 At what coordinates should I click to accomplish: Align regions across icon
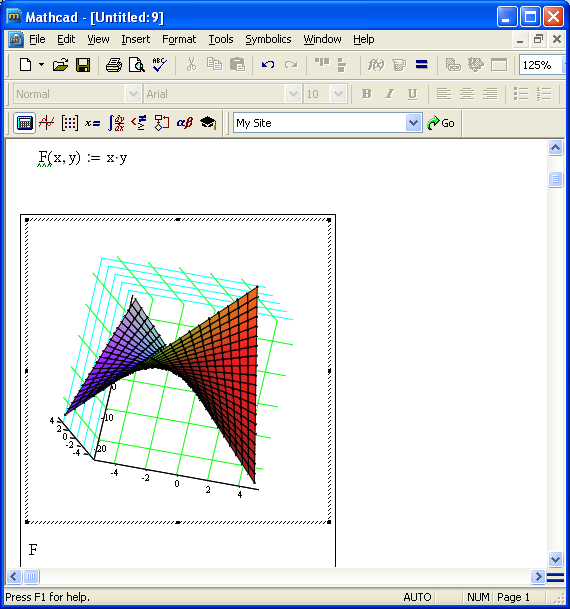pos(322,64)
